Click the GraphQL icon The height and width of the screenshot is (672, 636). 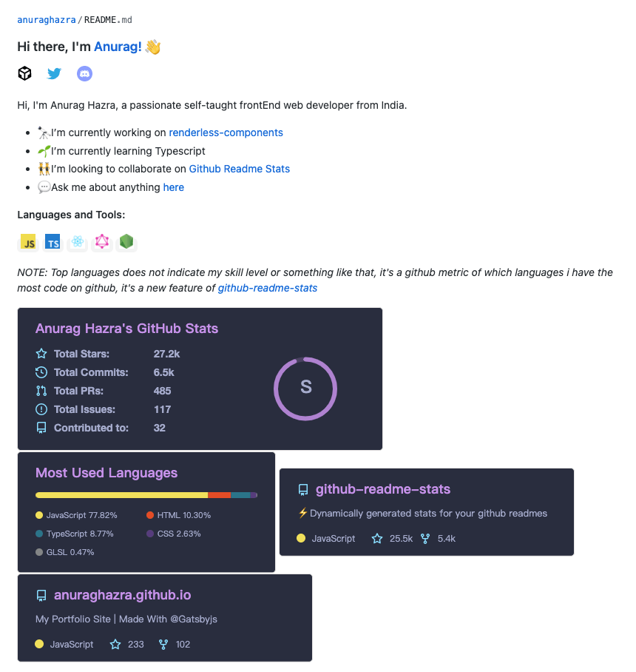coord(101,241)
